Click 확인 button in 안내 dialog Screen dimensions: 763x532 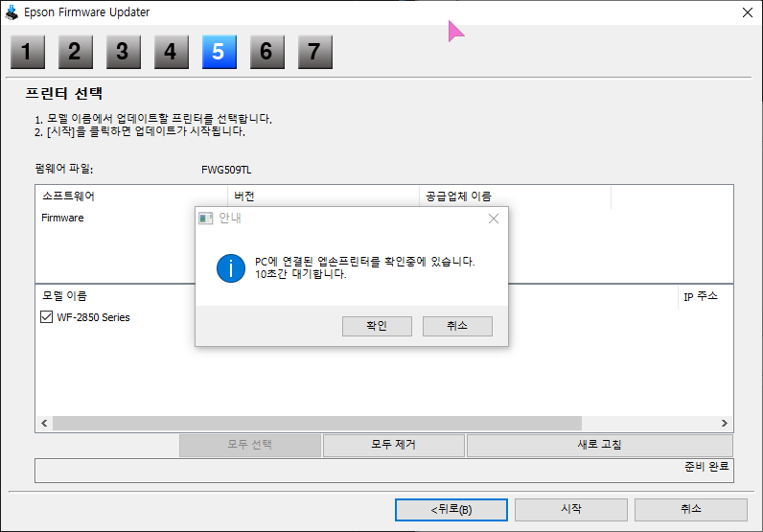(377, 326)
